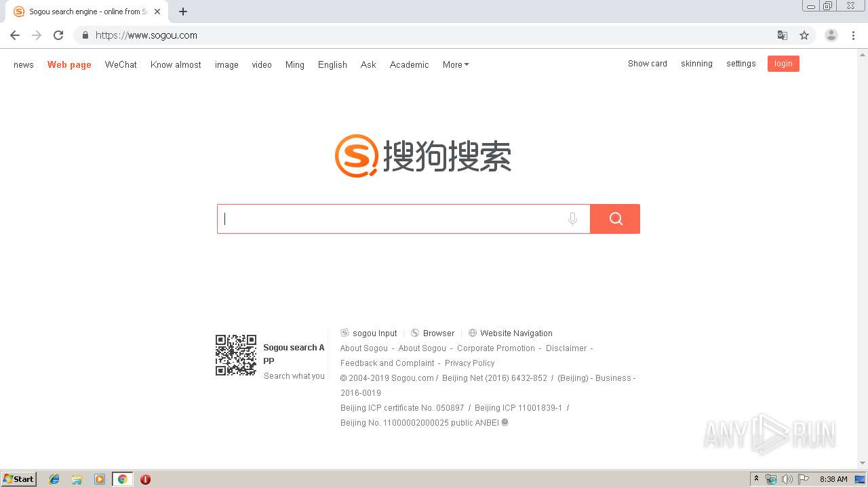Image resolution: width=868 pixels, height=488 pixels.
Task: Open the Academic search category
Action: click(410, 64)
